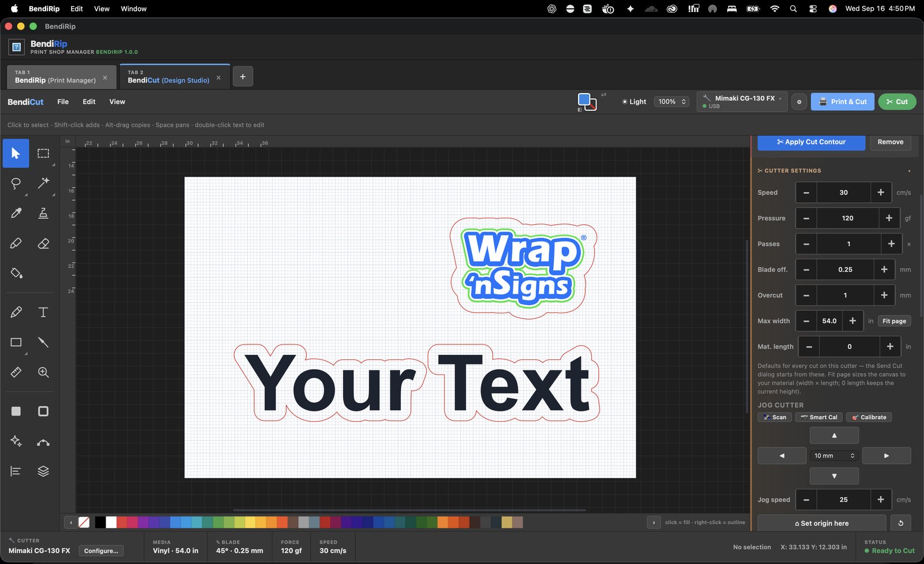Image resolution: width=924 pixels, height=564 pixels.
Task: Start Scan in Jog Cutter
Action: [x=774, y=417]
